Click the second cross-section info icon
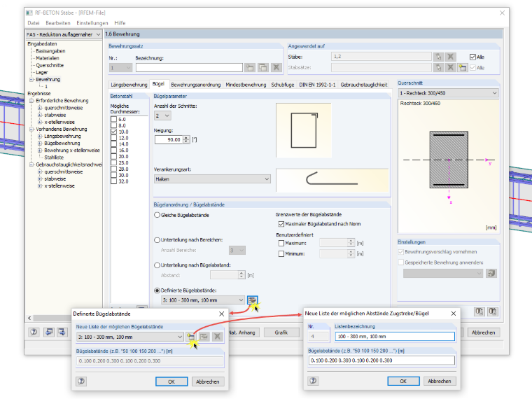Image resolution: width=532 pixels, height=399 pixels. tap(493, 311)
